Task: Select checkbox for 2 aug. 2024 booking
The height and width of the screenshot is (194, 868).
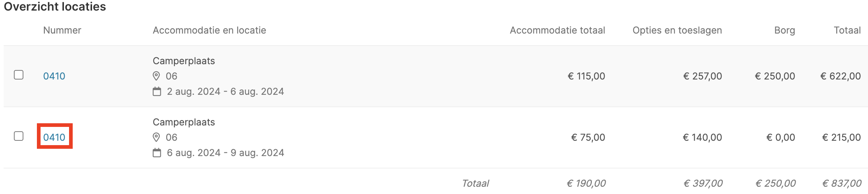Action: (19, 75)
